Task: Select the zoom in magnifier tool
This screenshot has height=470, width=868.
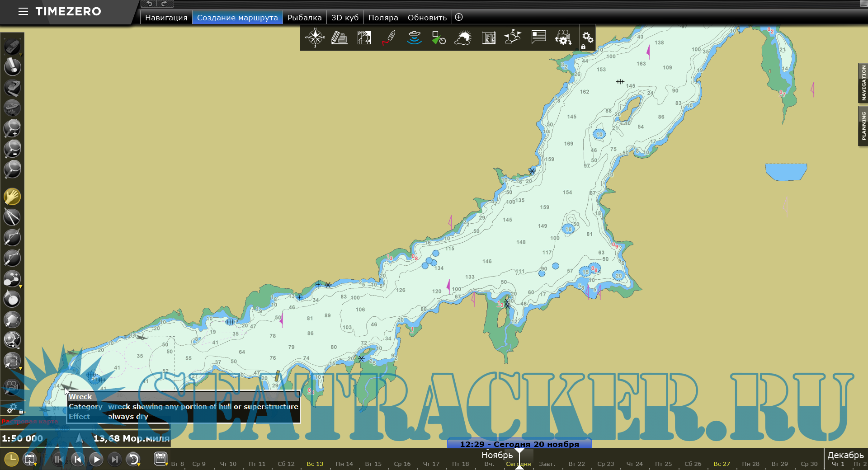Action: pos(12,129)
